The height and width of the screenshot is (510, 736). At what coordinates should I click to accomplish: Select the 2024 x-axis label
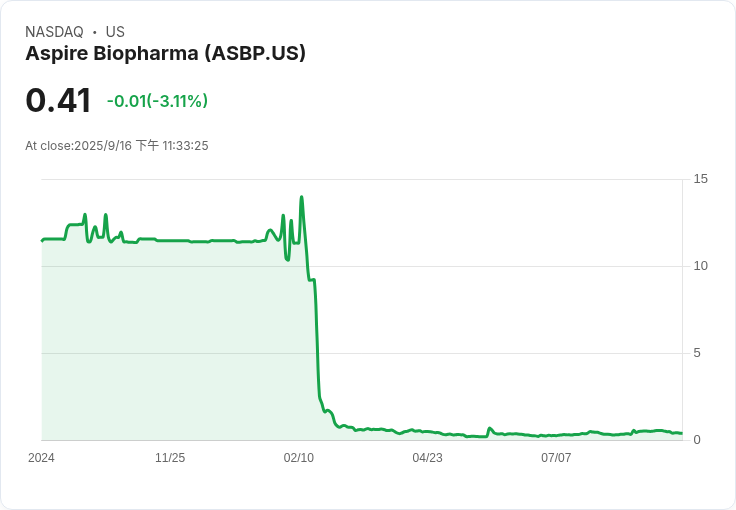[41, 458]
